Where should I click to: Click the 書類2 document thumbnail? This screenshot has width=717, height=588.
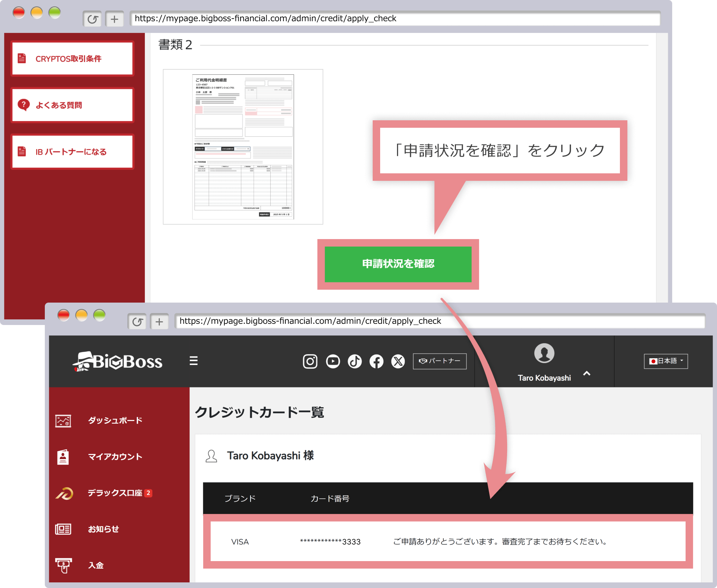coord(243,146)
